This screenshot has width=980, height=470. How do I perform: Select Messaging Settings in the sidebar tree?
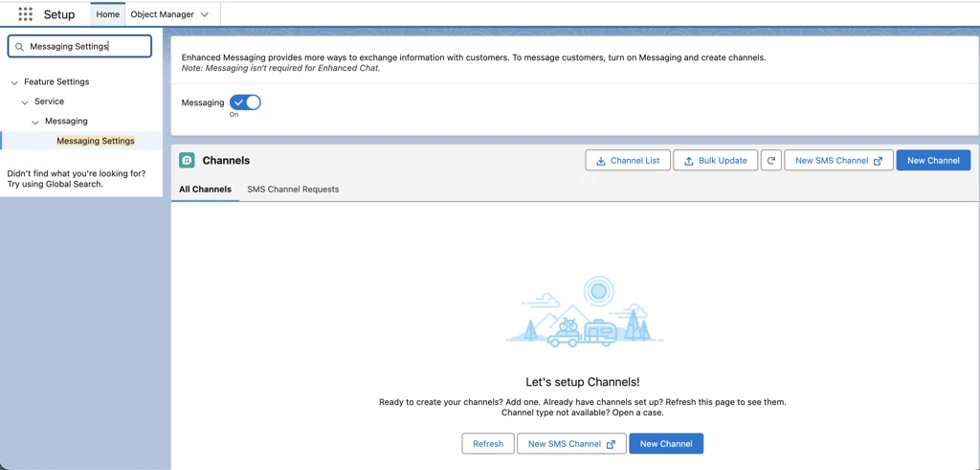coord(96,142)
